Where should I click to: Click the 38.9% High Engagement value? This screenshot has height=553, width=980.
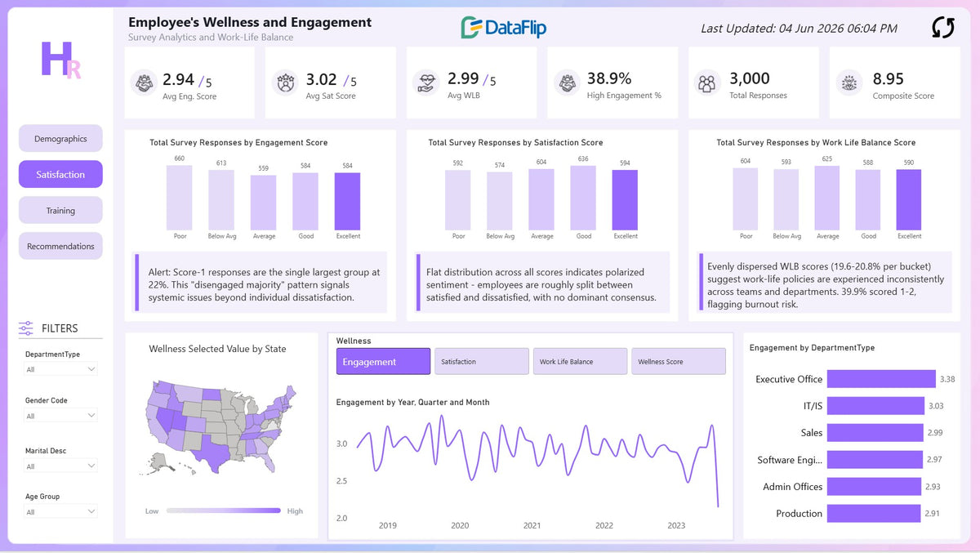609,78
